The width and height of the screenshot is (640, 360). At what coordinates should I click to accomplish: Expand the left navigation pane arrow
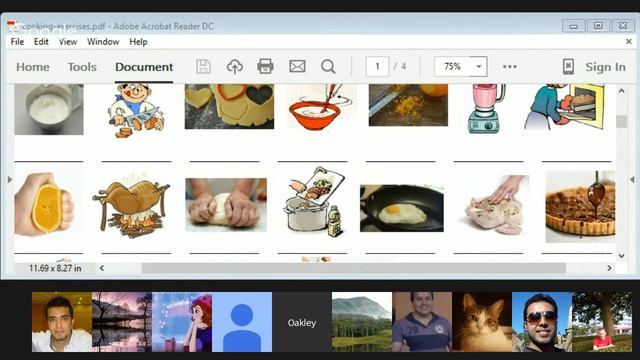coord(10,179)
